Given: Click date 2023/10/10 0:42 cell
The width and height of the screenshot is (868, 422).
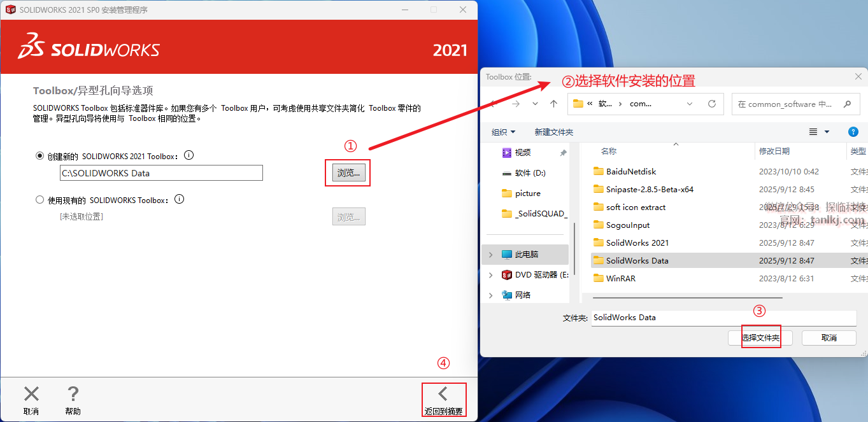Looking at the screenshot, I should 788,171.
